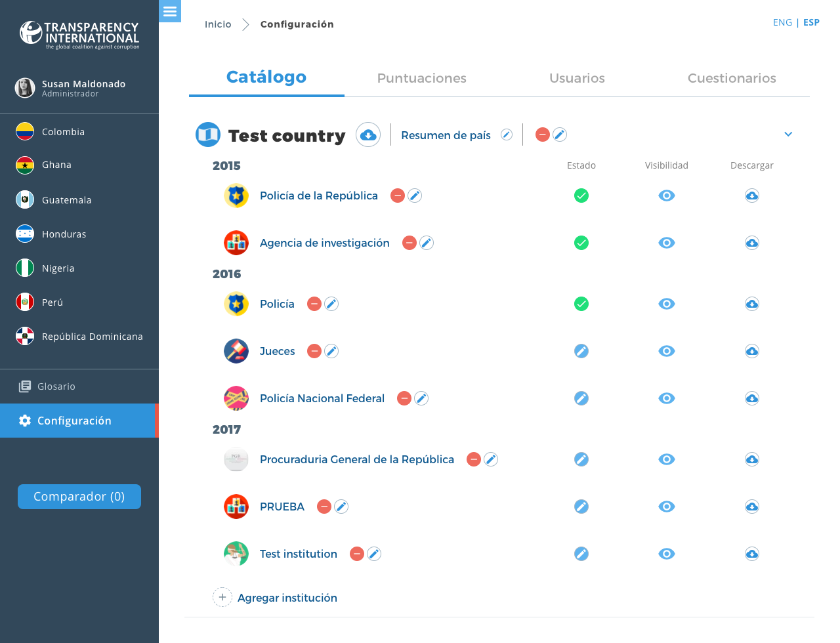Open Glosario from the sidebar
The width and height of the screenshot is (840, 643).
[x=56, y=386]
